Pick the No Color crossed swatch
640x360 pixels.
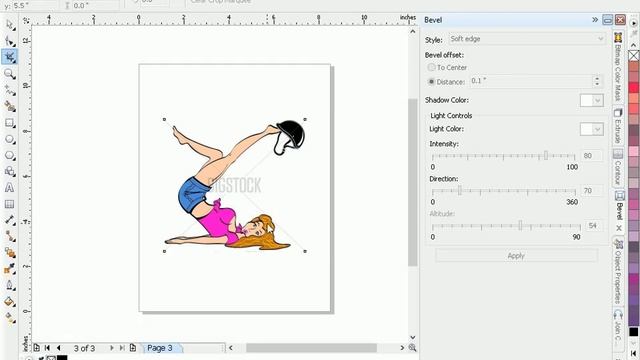pyautogui.click(x=634, y=56)
